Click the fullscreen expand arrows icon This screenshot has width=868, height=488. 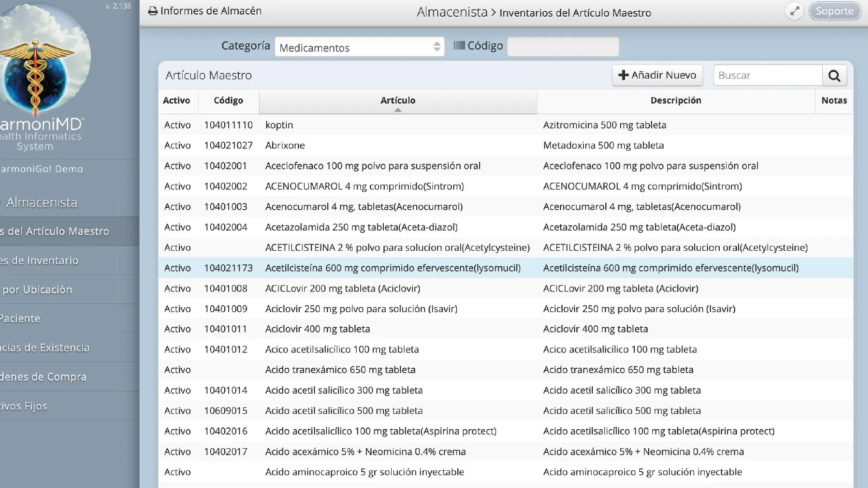pos(794,11)
